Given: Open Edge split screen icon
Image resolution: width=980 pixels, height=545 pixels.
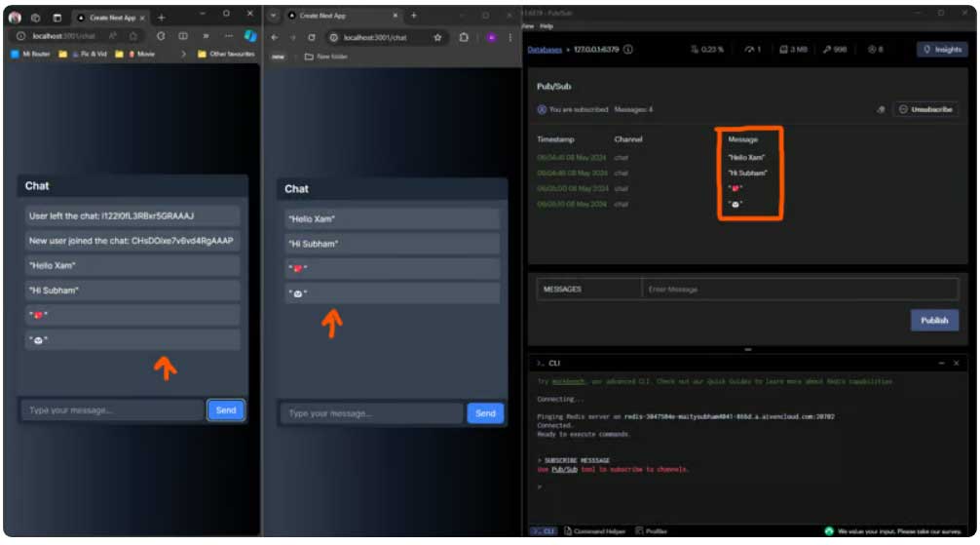Looking at the screenshot, I should coord(182,36).
